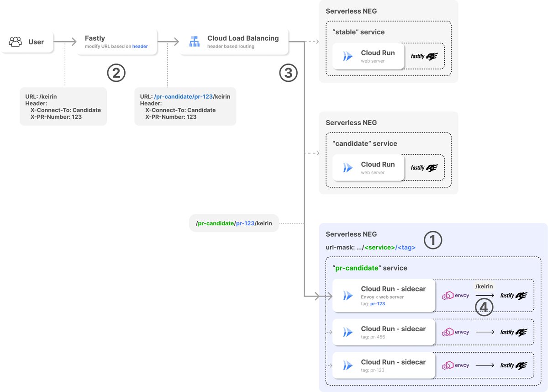Click the Cloud Load Balancing hierarchy icon
This screenshot has width=548, height=392.
(195, 42)
